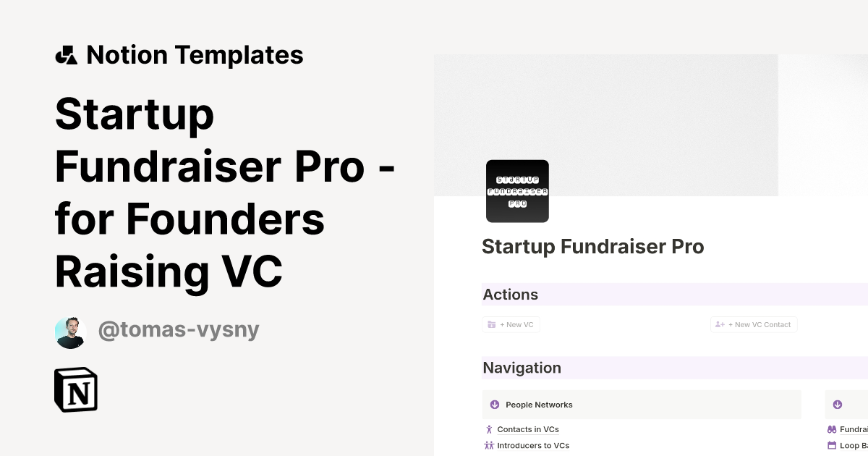
Task: Click the + New VC button
Action: pos(511,324)
